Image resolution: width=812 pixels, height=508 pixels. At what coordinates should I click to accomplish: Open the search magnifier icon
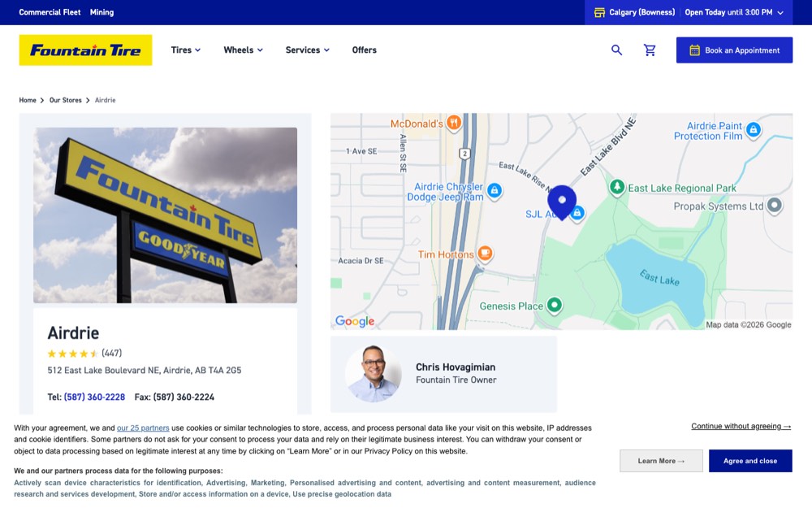click(x=616, y=50)
